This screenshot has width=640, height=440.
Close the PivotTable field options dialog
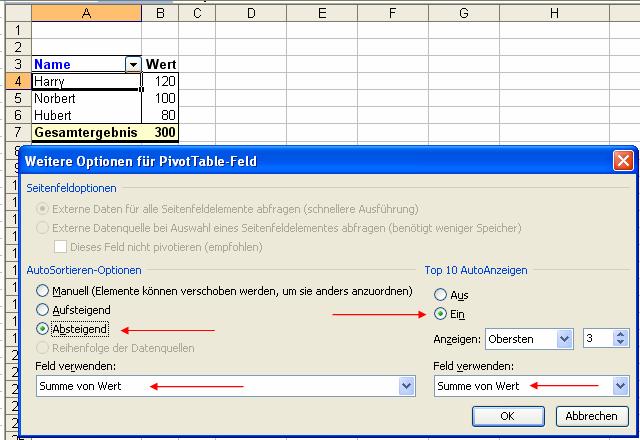pos(622,160)
